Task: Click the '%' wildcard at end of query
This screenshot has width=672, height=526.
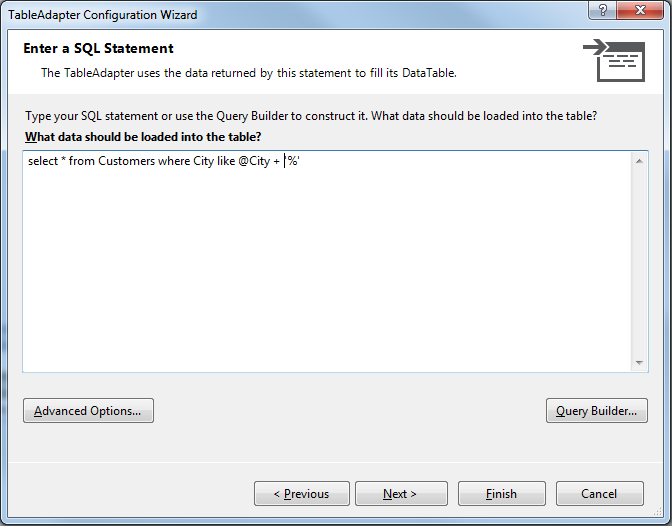Action: (293, 161)
